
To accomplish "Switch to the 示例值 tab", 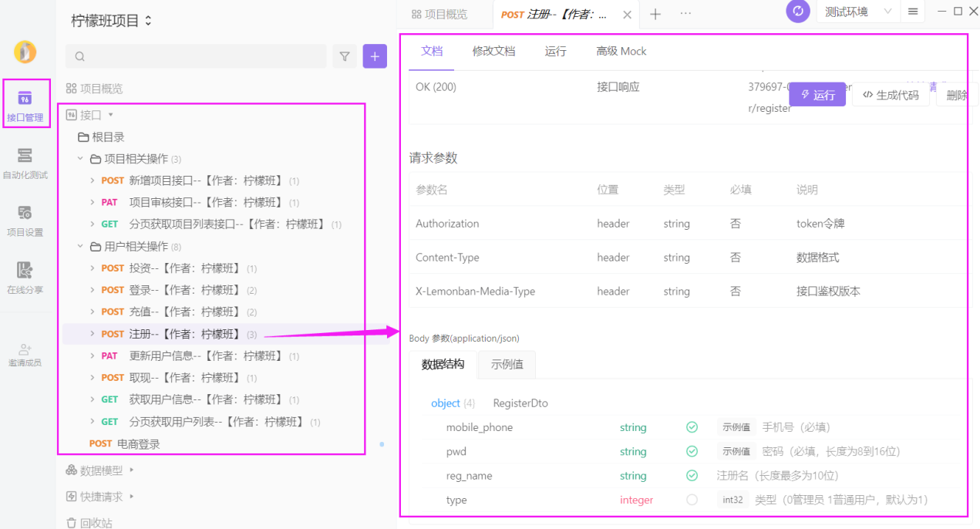I will coord(507,365).
